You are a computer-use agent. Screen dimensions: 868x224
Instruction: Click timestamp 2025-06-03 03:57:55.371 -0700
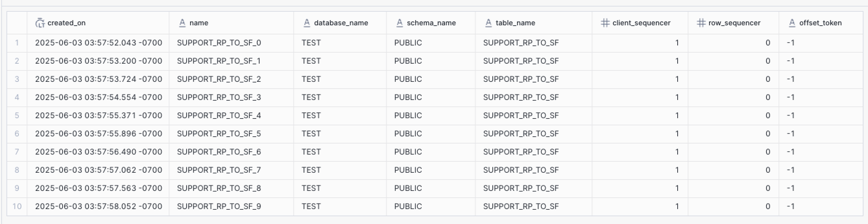click(99, 116)
